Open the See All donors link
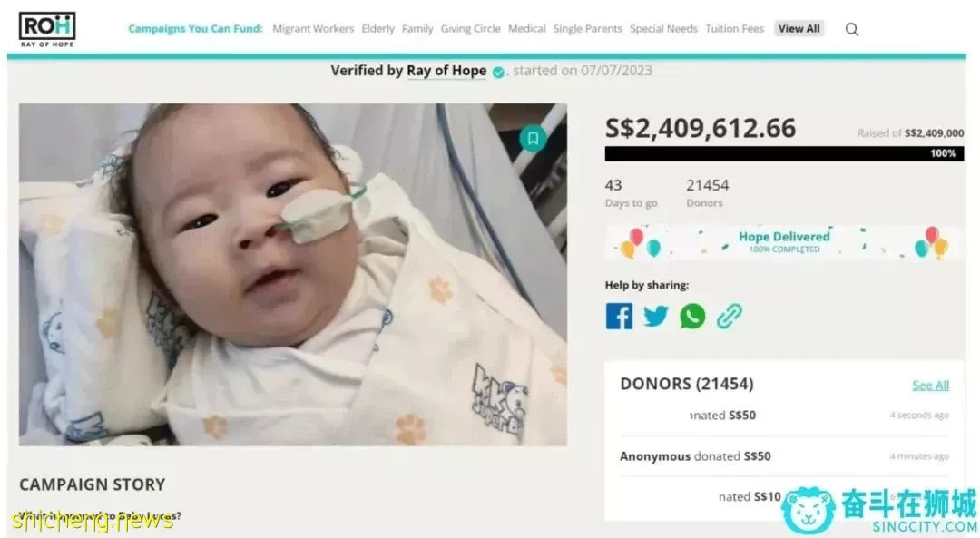Viewport: 980px width, 538px height. (x=931, y=386)
